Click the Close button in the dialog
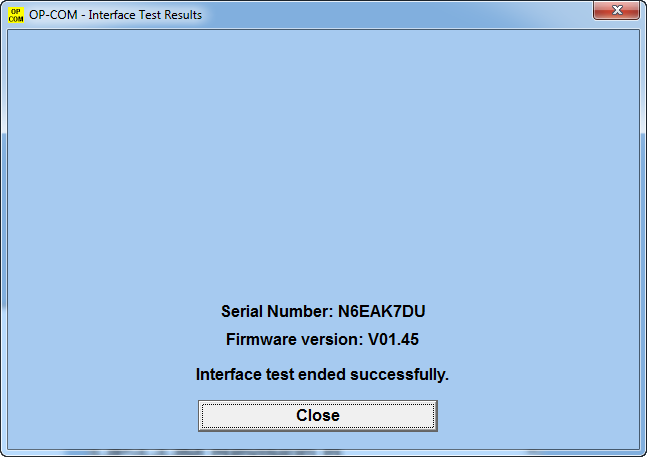The height and width of the screenshot is (457, 647). pos(318,416)
